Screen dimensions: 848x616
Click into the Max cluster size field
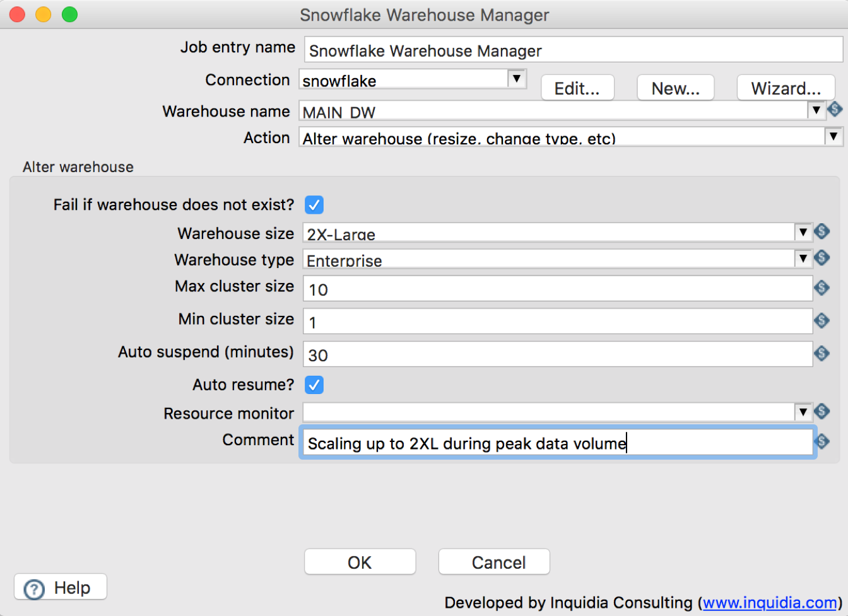coord(558,289)
